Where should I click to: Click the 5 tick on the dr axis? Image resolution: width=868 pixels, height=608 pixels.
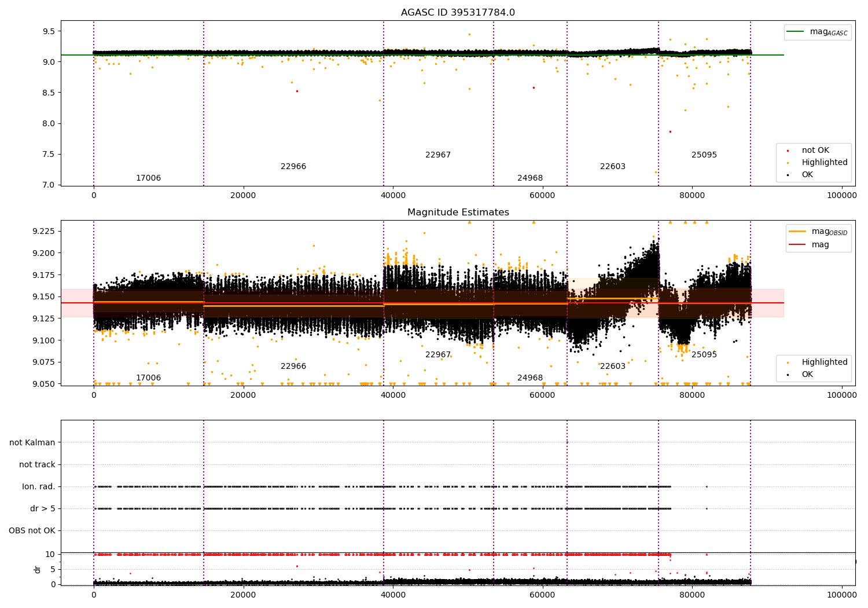[x=53, y=569]
